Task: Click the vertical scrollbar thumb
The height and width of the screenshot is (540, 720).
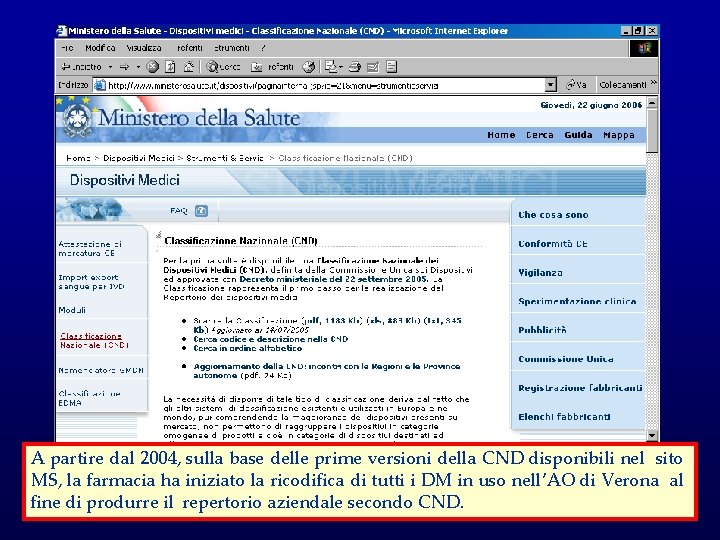Action: click(652, 131)
